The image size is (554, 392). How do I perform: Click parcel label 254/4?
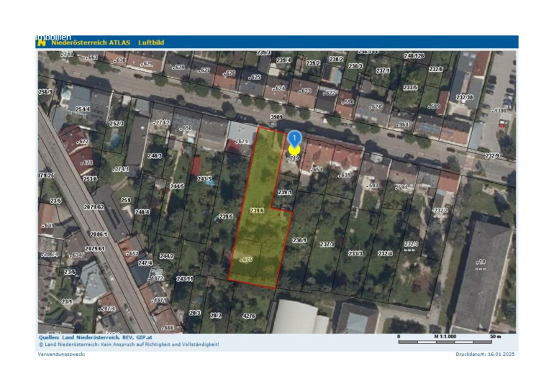click(81, 109)
